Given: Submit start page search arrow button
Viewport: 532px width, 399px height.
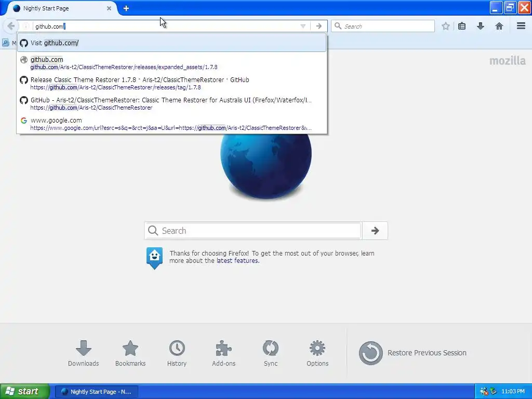Looking at the screenshot, I should pos(375,231).
